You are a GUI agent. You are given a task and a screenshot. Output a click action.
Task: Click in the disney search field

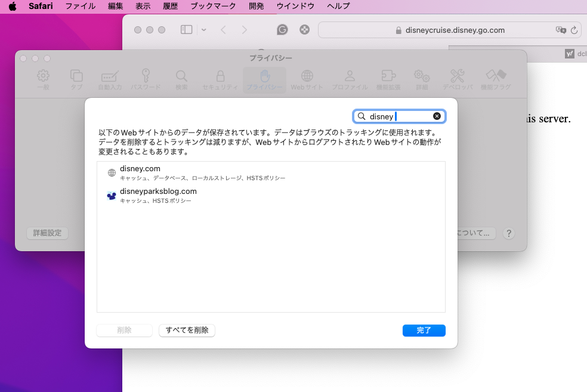click(398, 116)
